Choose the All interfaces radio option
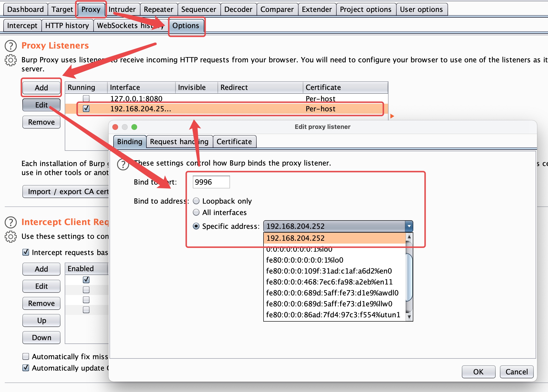This screenshot has width=548, height=392. click(196, 212)
